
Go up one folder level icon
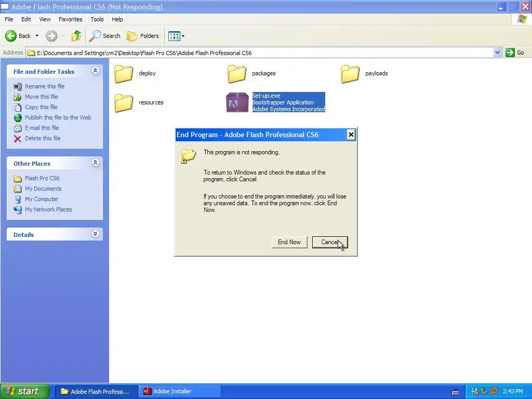click(76, 36)
